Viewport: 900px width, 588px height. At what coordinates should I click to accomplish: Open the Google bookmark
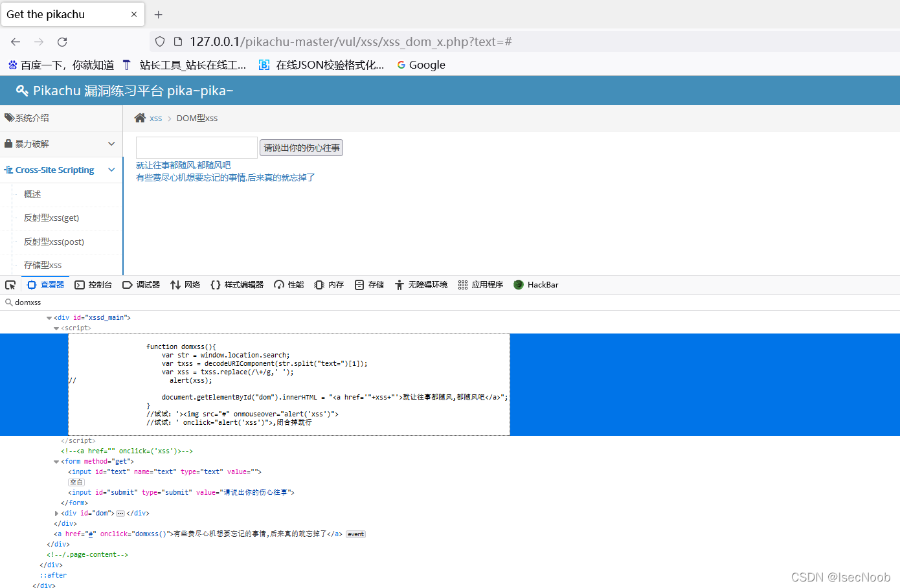tap(421, 65)
